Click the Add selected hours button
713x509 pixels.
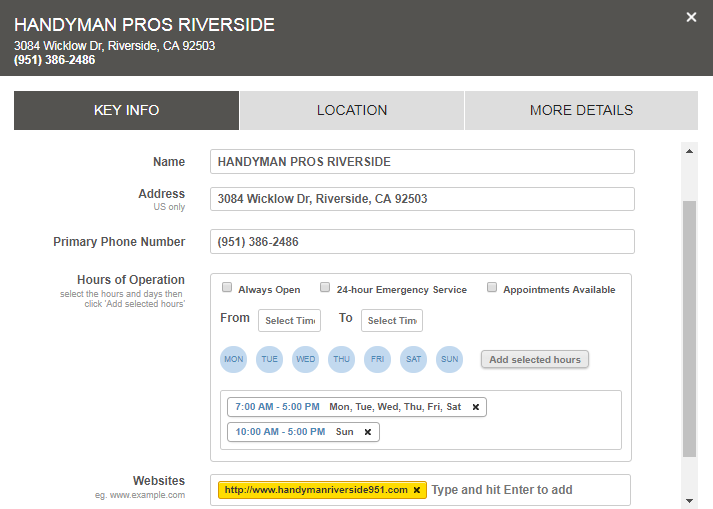pos(534,359)
